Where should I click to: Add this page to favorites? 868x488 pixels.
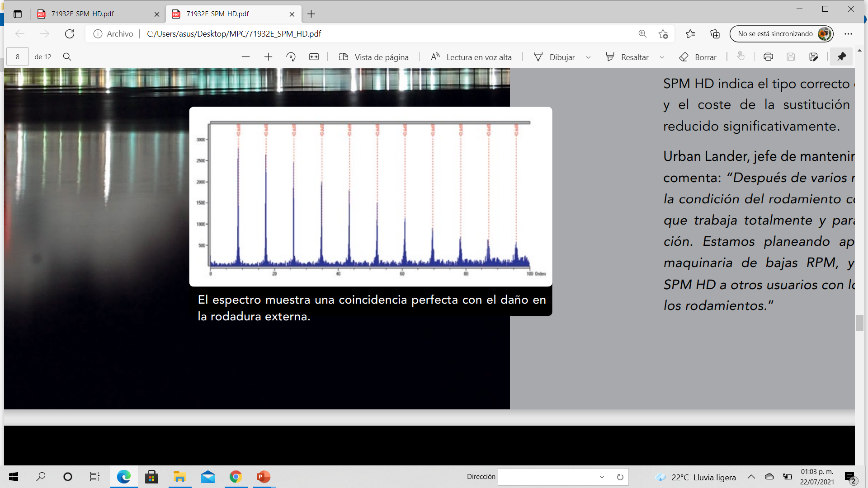coord(663,34)
